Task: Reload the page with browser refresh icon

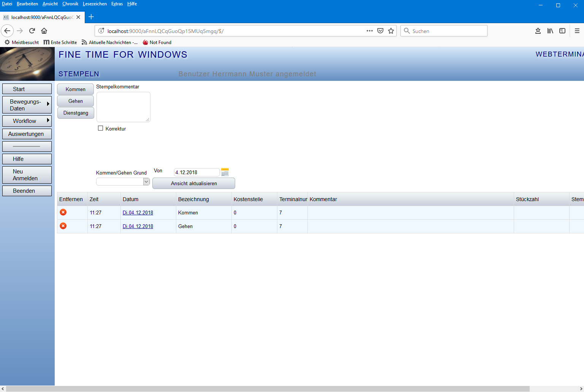Action: (32, 31)
